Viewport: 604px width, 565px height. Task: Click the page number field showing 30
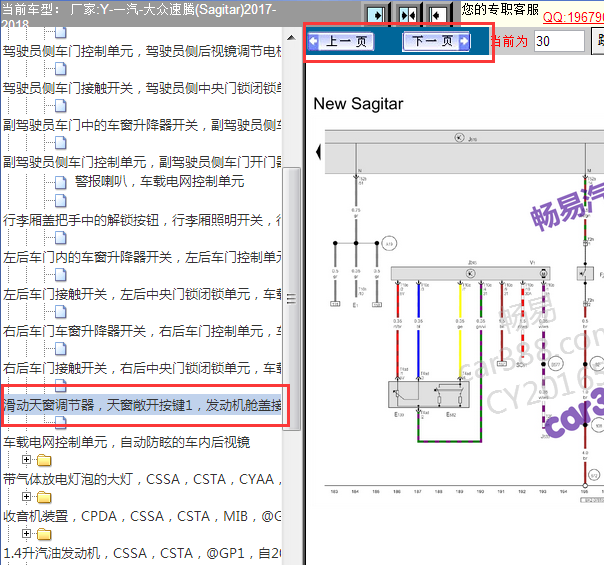tap(559, 41)
